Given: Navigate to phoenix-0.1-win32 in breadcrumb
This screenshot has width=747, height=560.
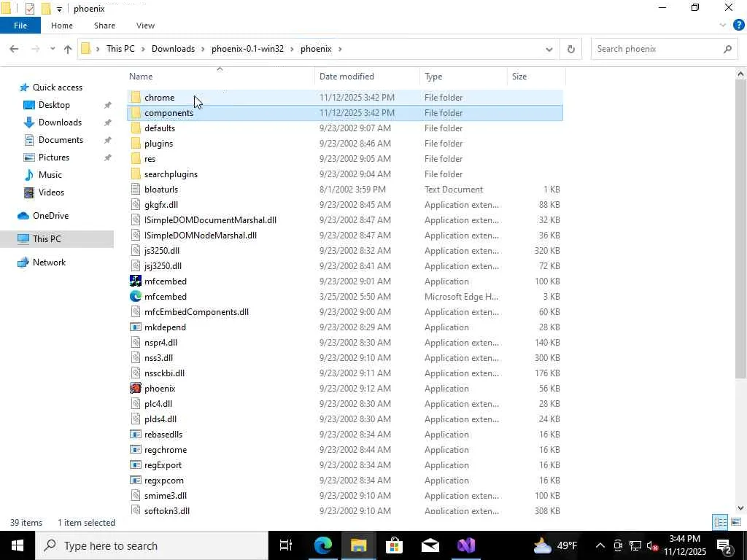Looking at the screenshot, I should [247, 49].
